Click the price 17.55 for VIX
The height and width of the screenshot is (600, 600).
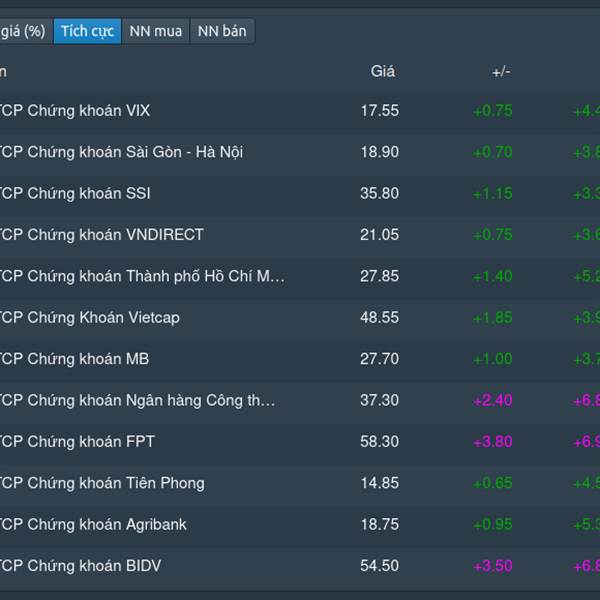[x=380, y=111]
